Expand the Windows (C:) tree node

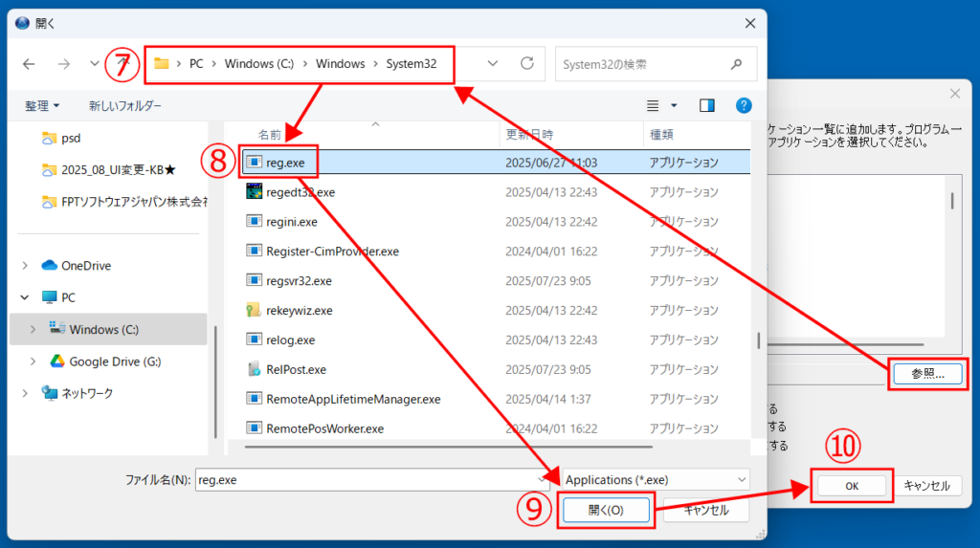pos(33,330)
